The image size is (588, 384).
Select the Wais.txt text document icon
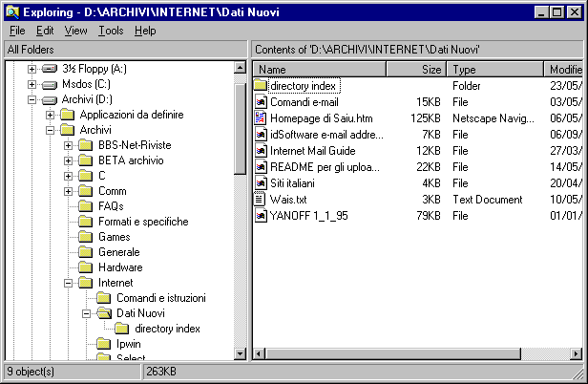pos(261,200)
